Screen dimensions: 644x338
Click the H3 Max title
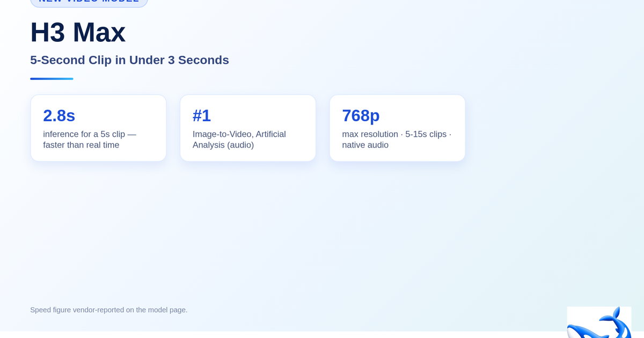pos(78,32)
